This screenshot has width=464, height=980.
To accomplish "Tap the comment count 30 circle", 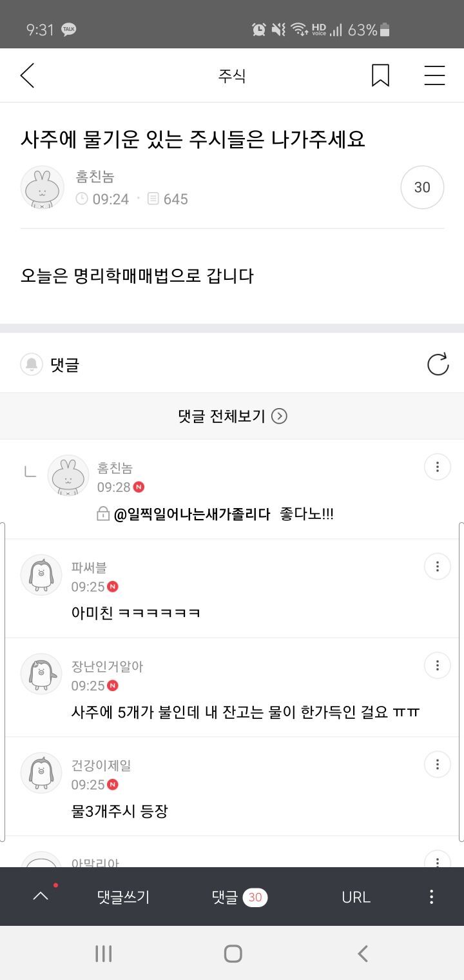I will (422, 187).
